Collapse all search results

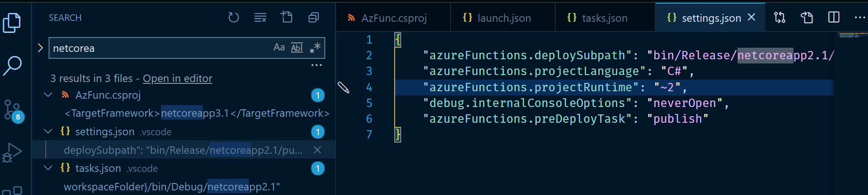point(314,18)
